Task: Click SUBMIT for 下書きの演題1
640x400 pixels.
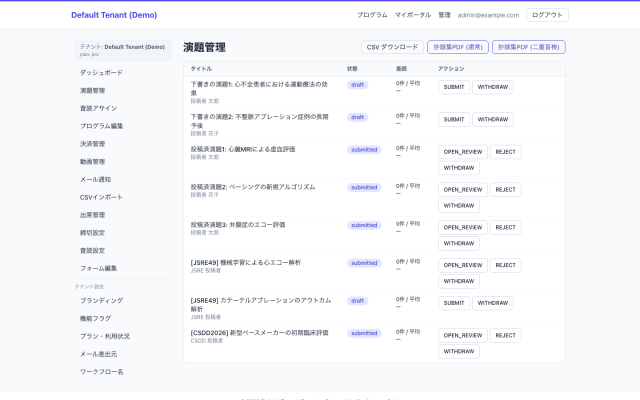Action: click(454, 87)
